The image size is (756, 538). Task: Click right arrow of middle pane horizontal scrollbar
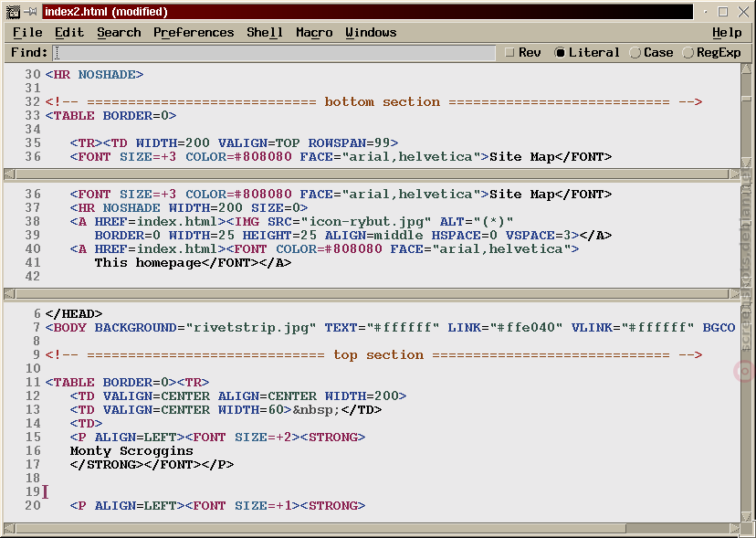pos(734,293)
